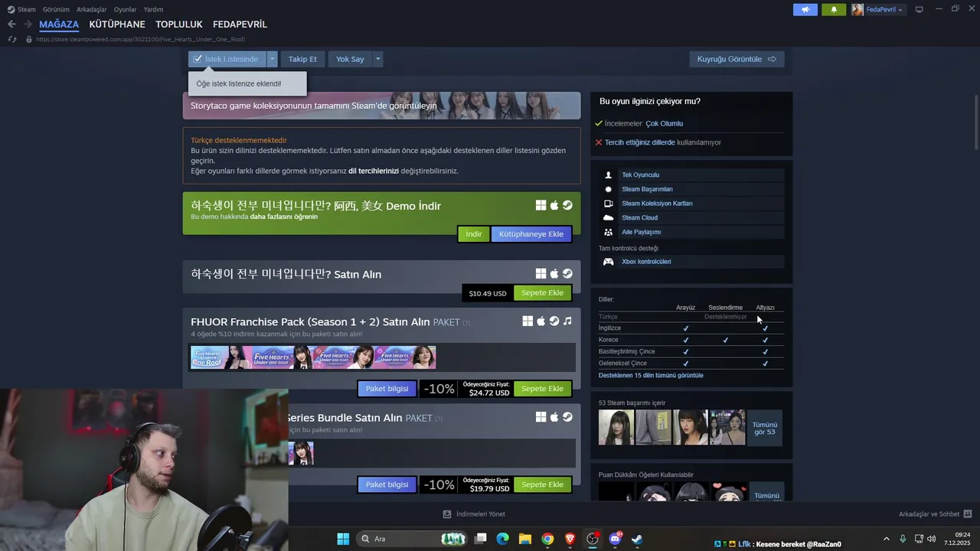Go back with the left arrow
Image resolution: width=980 pixels, height=551 pixels.
11,24
